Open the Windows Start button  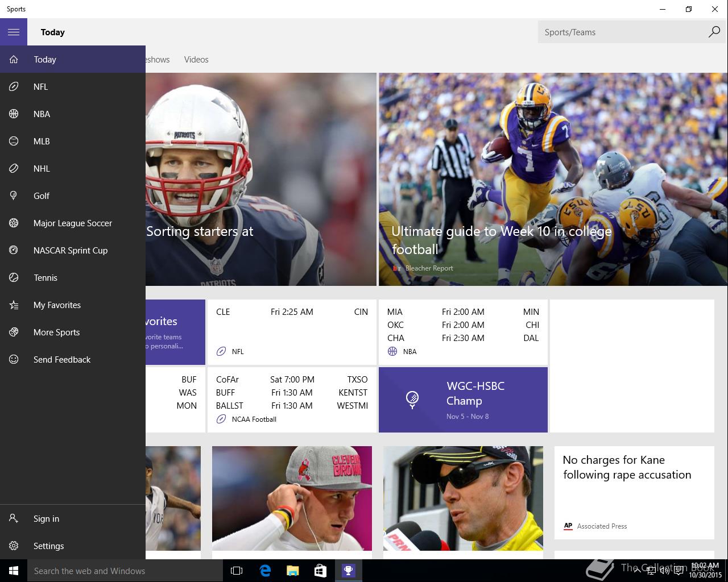click(x=14, y=571)
